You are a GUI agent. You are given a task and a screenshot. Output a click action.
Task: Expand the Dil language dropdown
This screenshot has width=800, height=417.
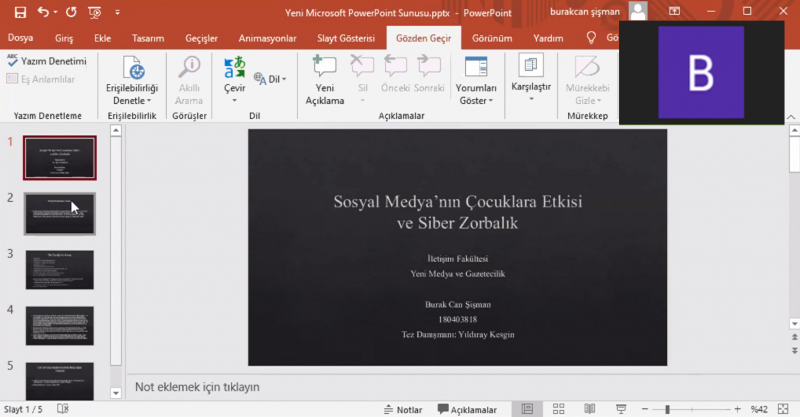271,79
